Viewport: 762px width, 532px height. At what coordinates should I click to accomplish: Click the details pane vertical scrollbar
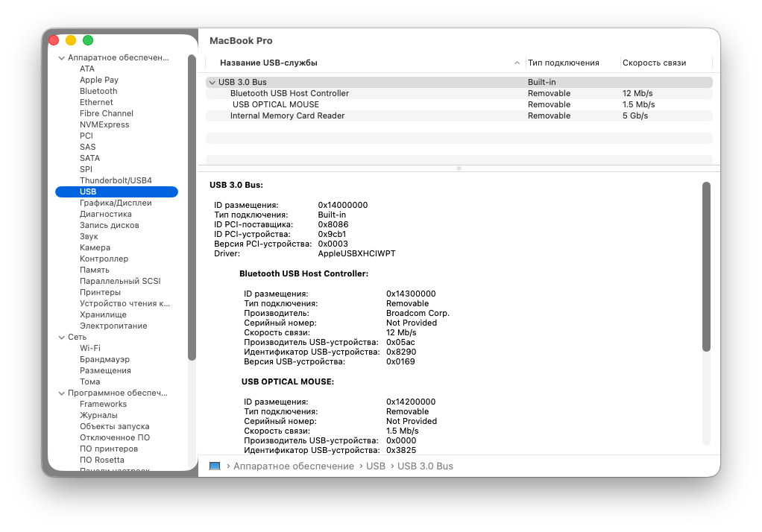tap(707, 267)
